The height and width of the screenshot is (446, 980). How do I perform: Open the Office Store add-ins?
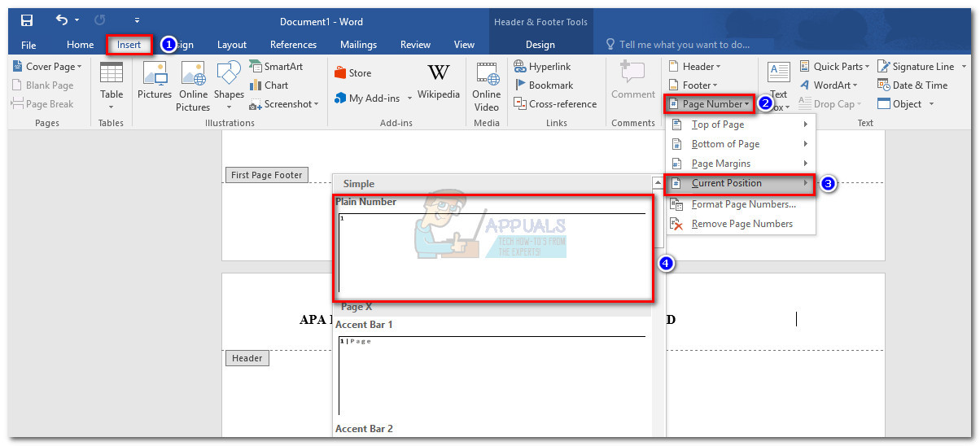click(353, 73)
